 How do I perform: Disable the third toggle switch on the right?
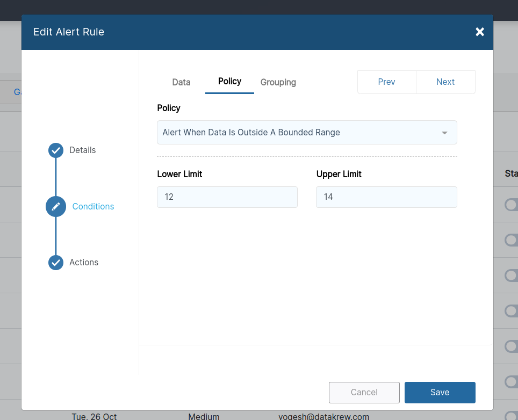click(510, 276)
